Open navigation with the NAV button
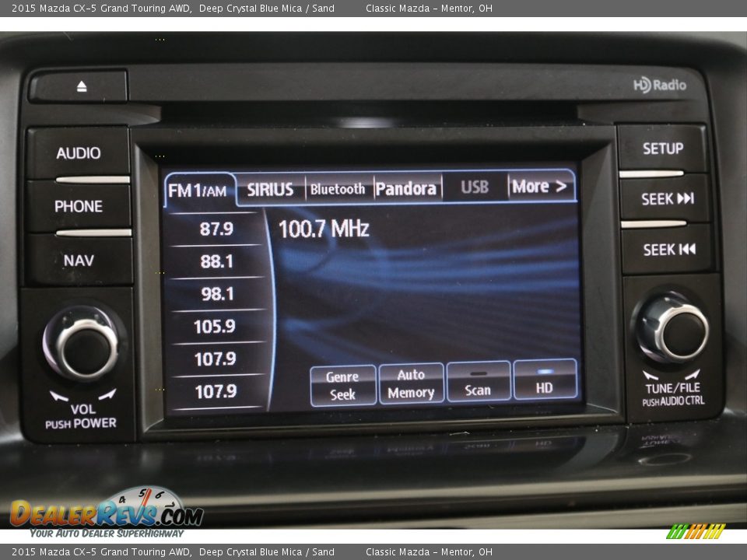Viewport: 747px width, 560px height. (79, 261)
